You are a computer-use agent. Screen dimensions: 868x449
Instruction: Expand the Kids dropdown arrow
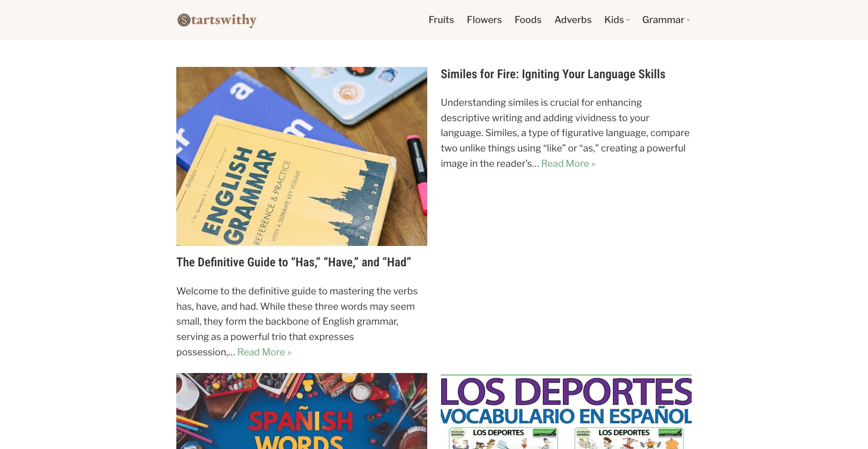(x=628, y=20)
